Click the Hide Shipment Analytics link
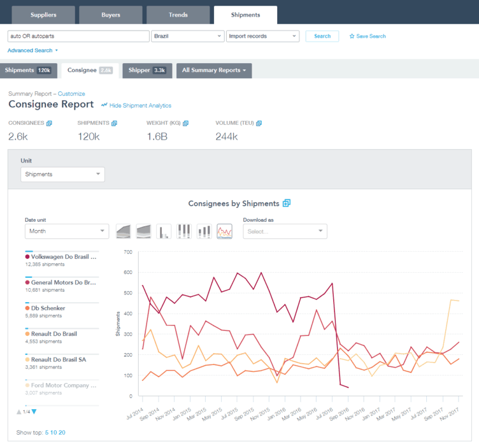The width and height of the screenshot is (479, 448). 140,105
